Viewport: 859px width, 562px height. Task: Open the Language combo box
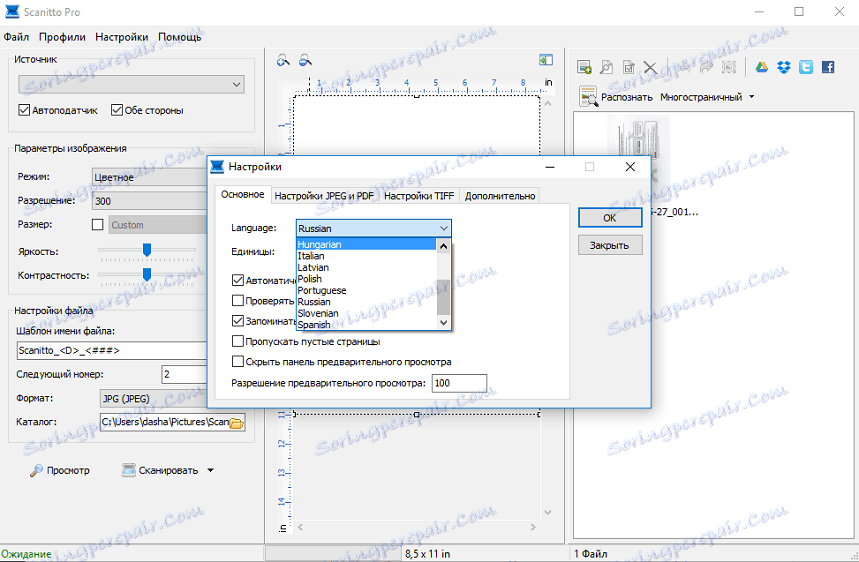click(374, 228)
